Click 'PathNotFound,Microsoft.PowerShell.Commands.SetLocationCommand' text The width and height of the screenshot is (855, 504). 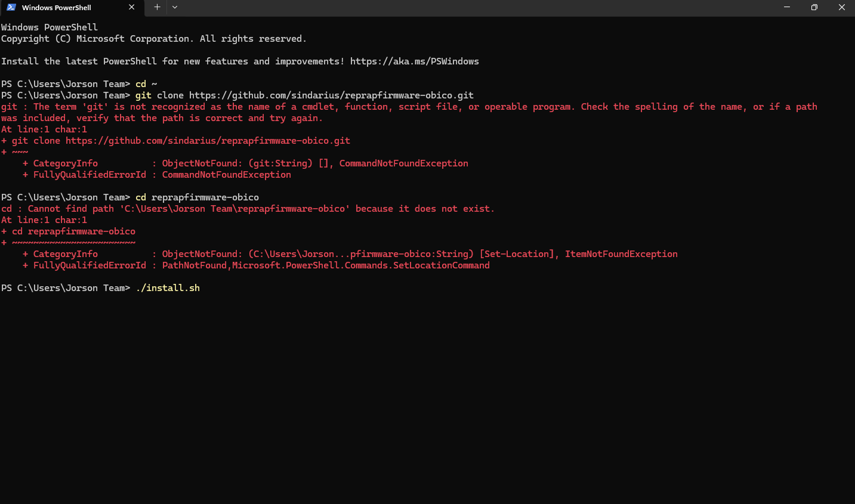tap(326, 265)
